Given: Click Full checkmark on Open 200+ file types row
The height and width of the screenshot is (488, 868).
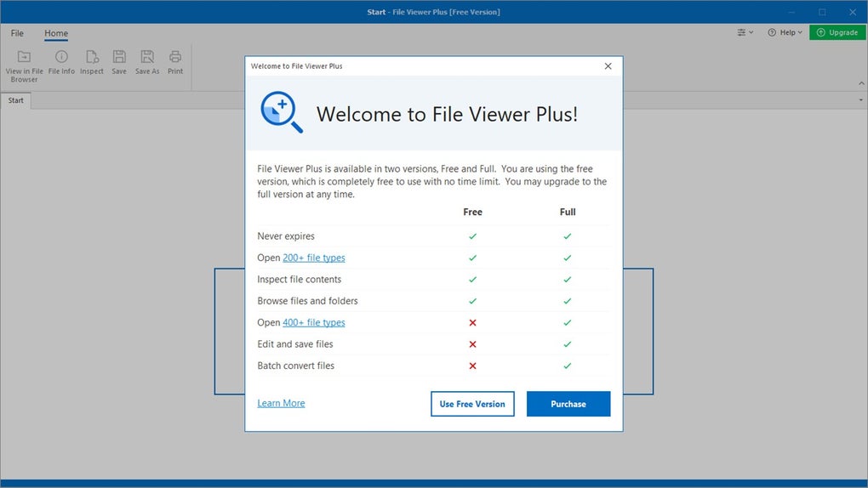Looking at the screenshot, I should point(568,258).
